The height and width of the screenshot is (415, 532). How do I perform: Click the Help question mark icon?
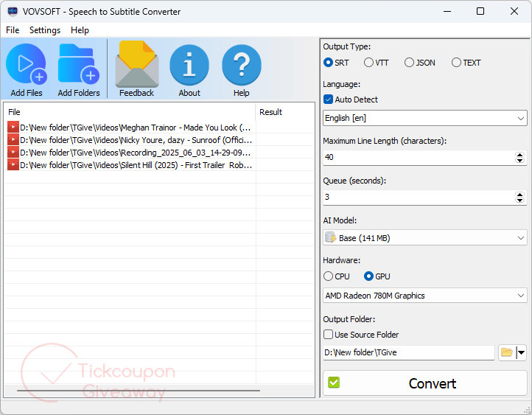coord(241,64)
